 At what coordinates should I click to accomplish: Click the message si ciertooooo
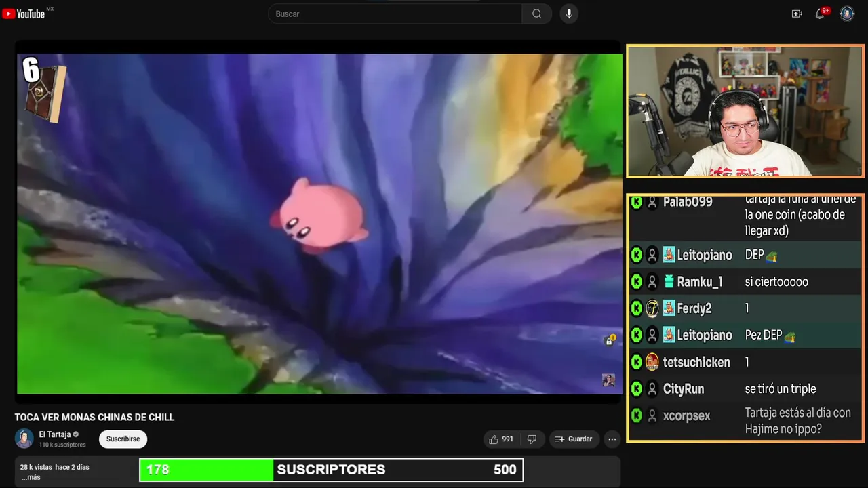tap(776, 282)
